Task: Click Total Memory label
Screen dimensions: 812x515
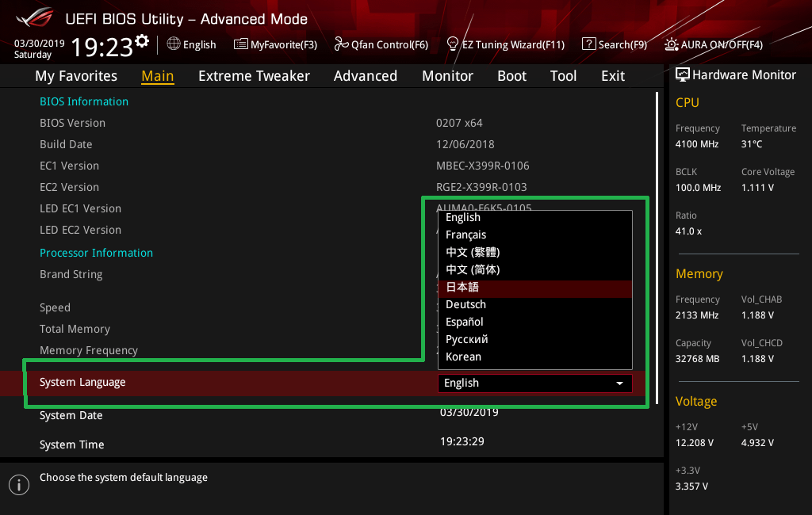Action: (x=75, y=329)
